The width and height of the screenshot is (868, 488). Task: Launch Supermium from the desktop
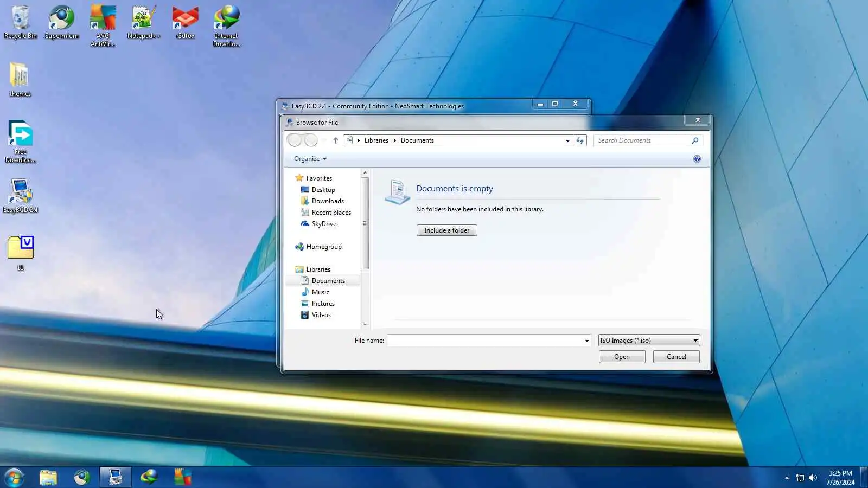62,22
